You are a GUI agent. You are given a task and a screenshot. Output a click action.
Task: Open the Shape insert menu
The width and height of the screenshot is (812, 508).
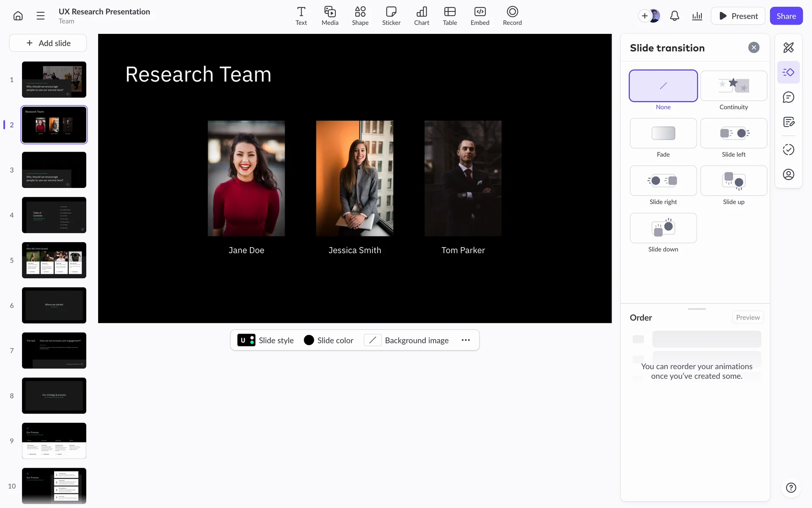pyautogui.click(x=360, y=16)
